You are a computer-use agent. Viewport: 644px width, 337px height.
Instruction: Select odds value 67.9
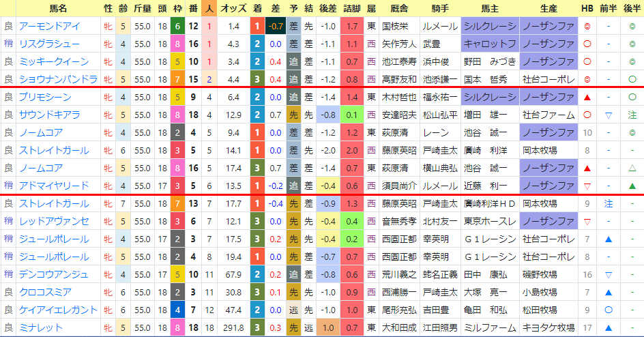234,275
